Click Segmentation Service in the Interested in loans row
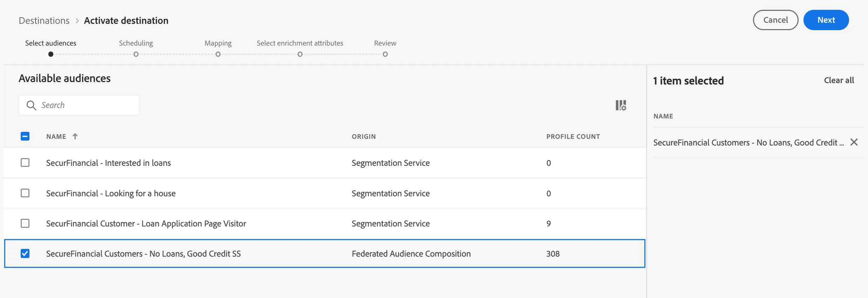868x298 pixels. tap(391, 163)
